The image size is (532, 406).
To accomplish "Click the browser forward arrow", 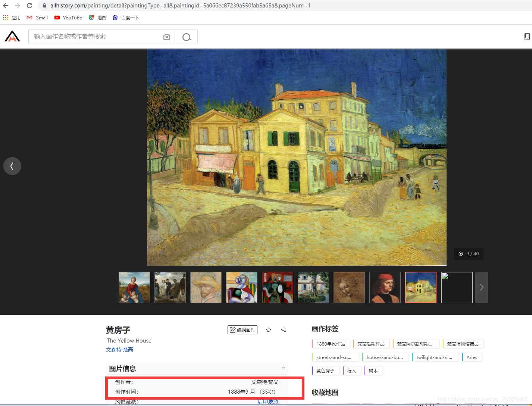I will tap(18, 6).
